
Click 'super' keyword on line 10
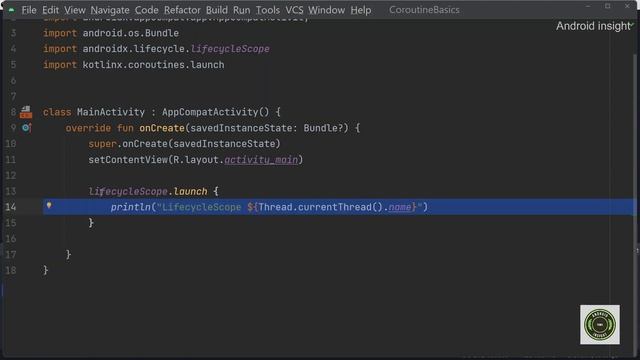102,144
